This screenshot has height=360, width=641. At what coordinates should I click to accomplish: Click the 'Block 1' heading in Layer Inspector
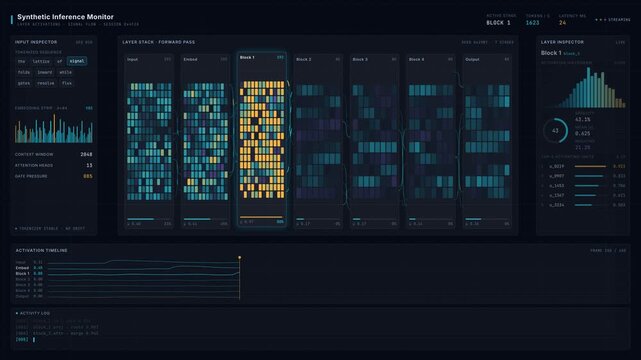coord(551,53)
